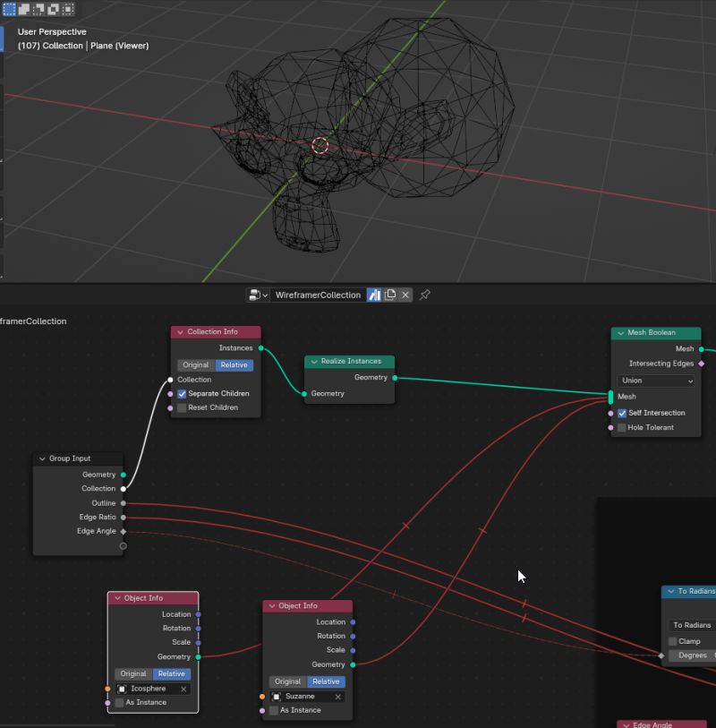This screenshot has width=716, height=728.
Task: Disable Self Intersection on Mesh Boolean
Action: pyautogui.click(x=621, y=413)
